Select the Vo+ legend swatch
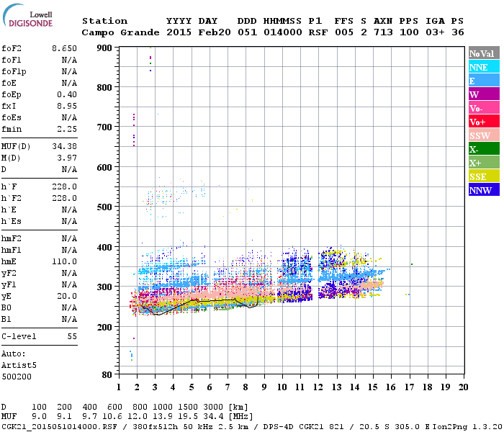This screenshot has width=504, height=432. click(x=484, y=122)
